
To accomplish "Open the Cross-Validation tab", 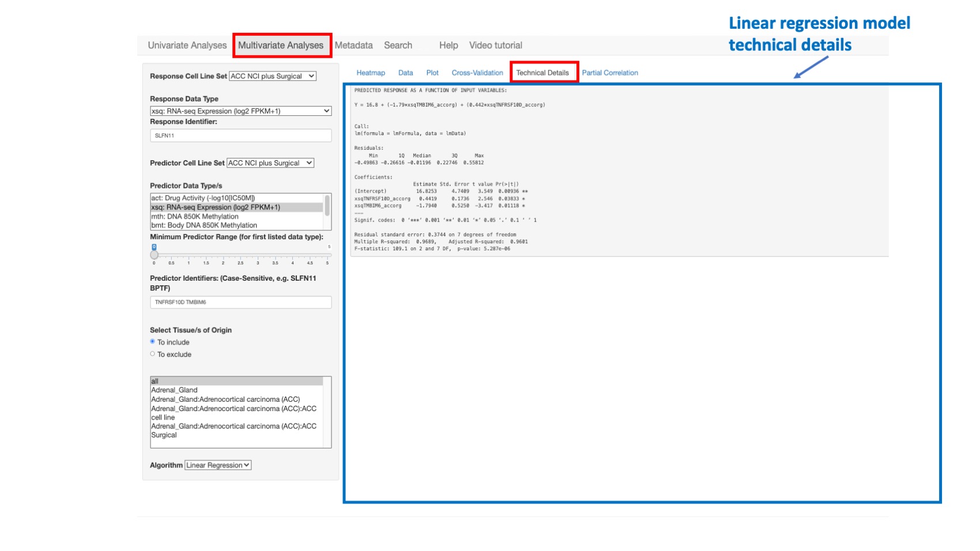I will [477, 73].
